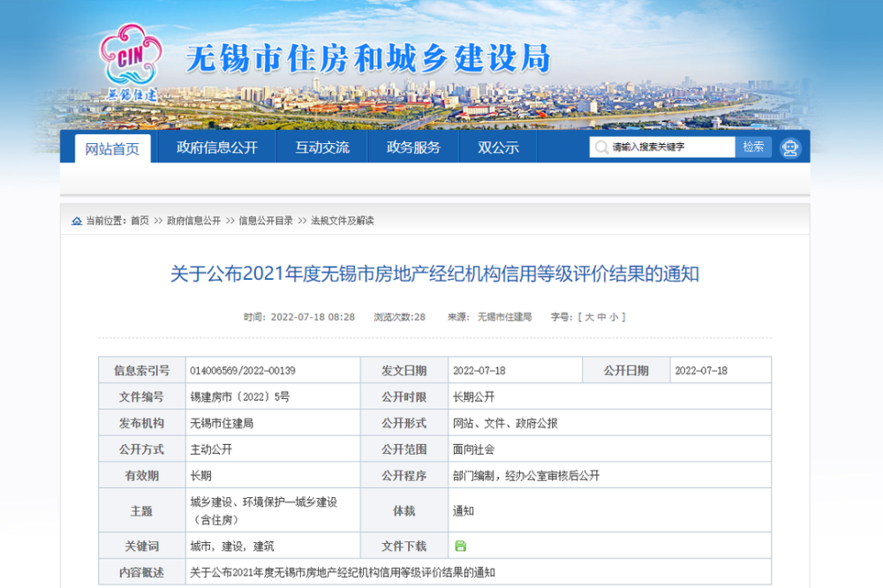Click index number 014006569/2022-00139
883x588 pixels.
(243, 371)
